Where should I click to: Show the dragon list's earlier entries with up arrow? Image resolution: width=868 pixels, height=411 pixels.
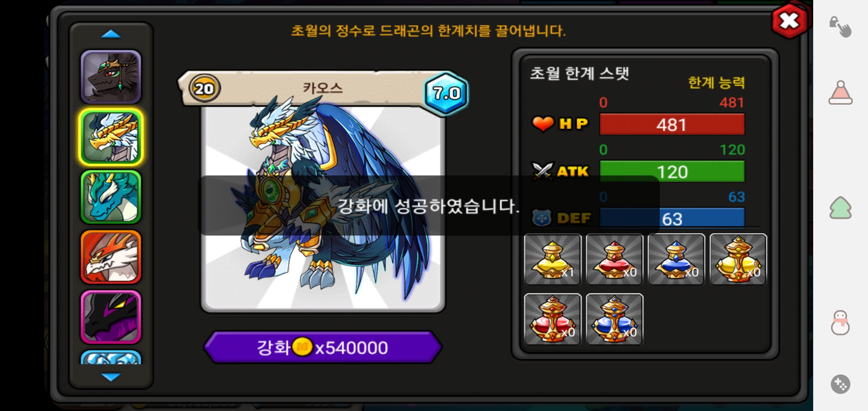[111, 35]
